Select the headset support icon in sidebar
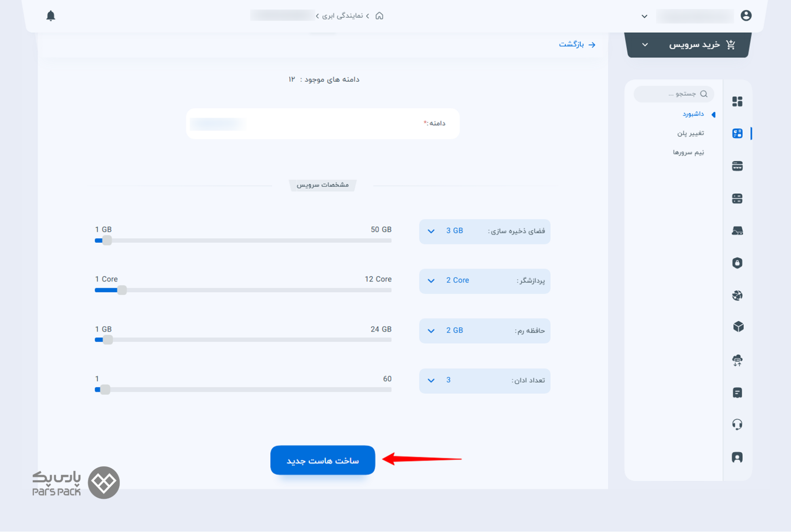Viewport: 791px width, 532px height. 737,424
